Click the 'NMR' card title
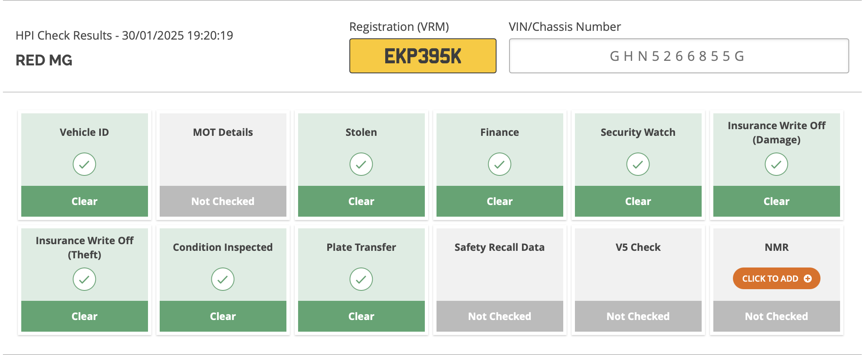The image size is (868, 355). pyautogui.click(x=776, y=247)
